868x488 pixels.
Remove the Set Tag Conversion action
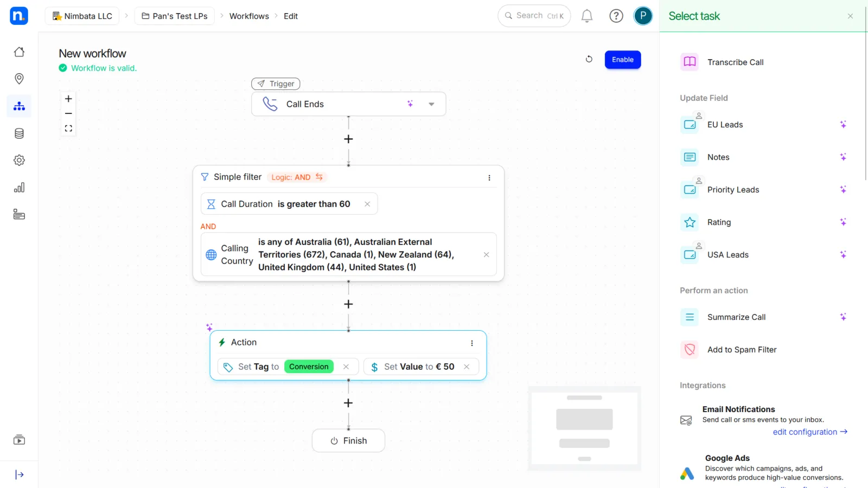(x=346, y=367)
